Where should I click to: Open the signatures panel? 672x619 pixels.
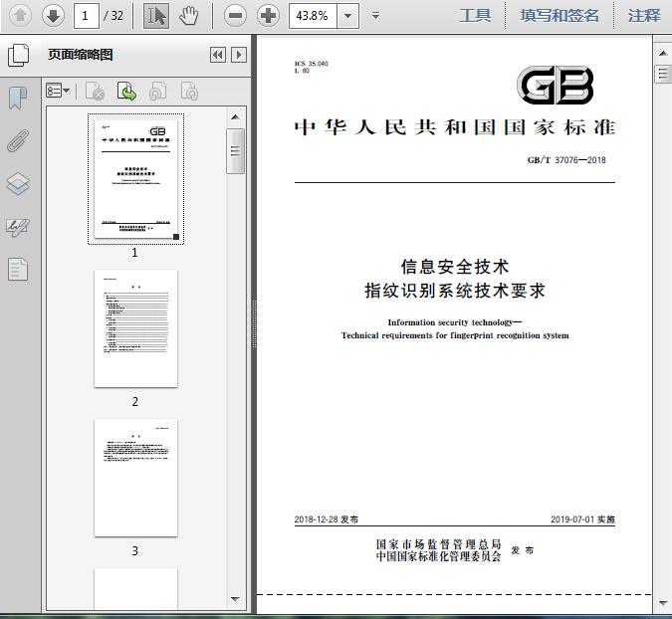tap(18, 228)
